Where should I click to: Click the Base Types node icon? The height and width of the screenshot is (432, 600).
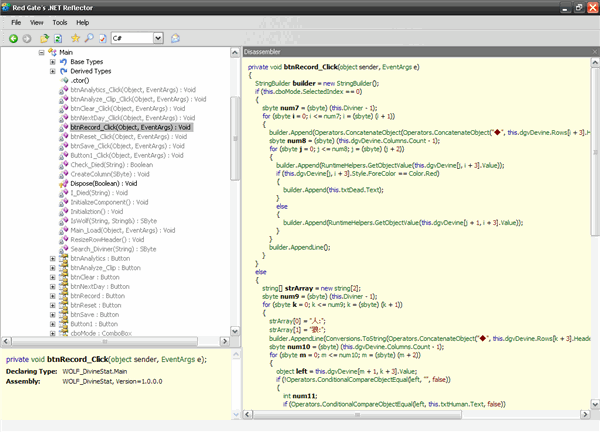[x=64, y=62]
